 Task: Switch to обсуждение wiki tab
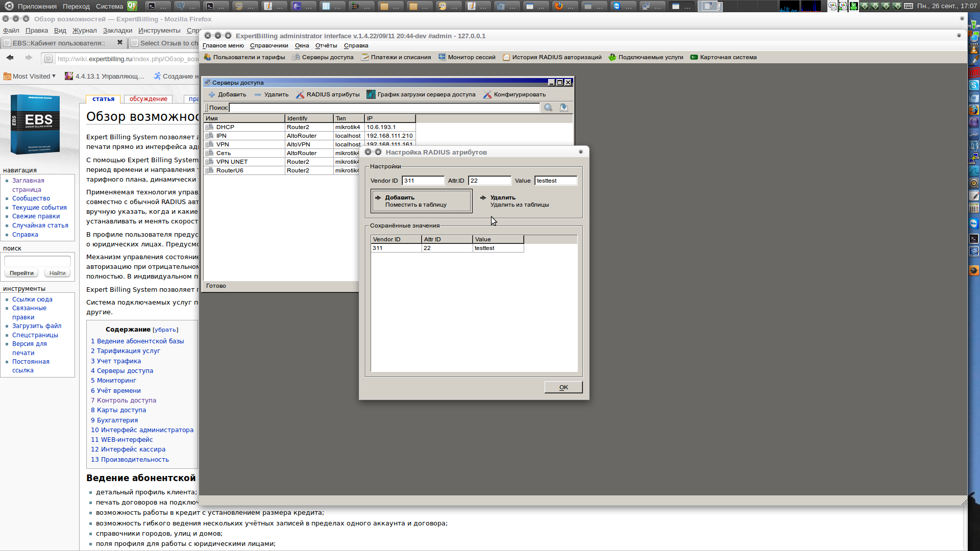pyautogui.click(x=148, y=99)
